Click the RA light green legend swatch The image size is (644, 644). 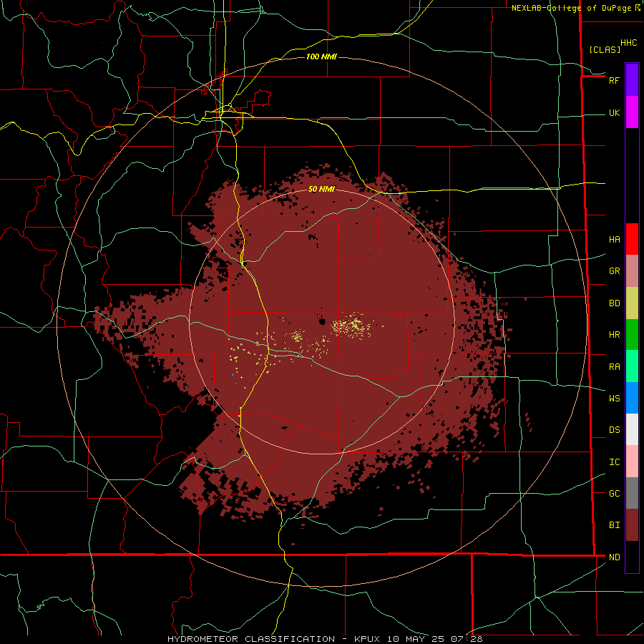632,366
